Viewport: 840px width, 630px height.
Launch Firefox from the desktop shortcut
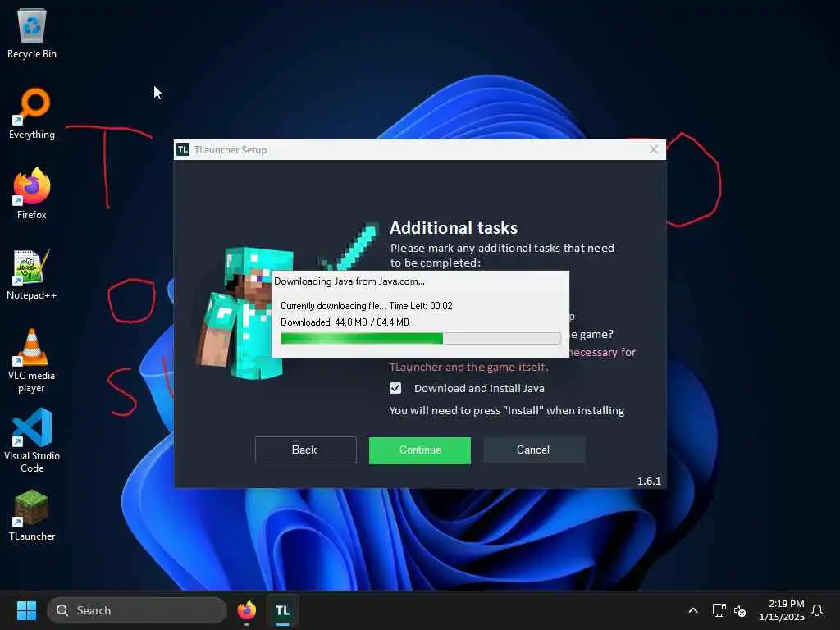32,194
